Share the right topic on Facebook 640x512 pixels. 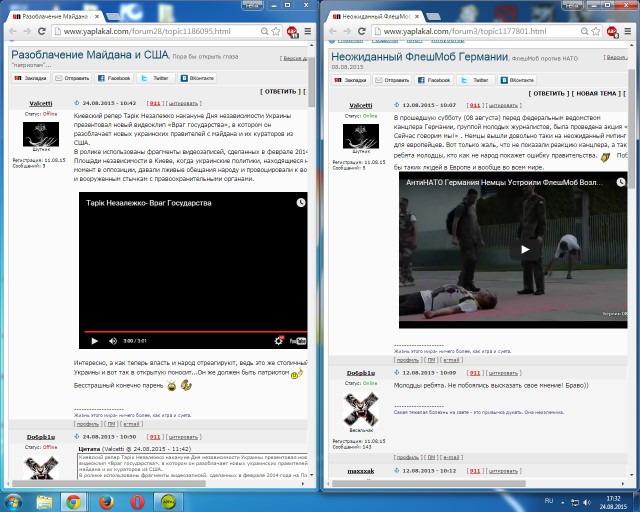point(434,80)
